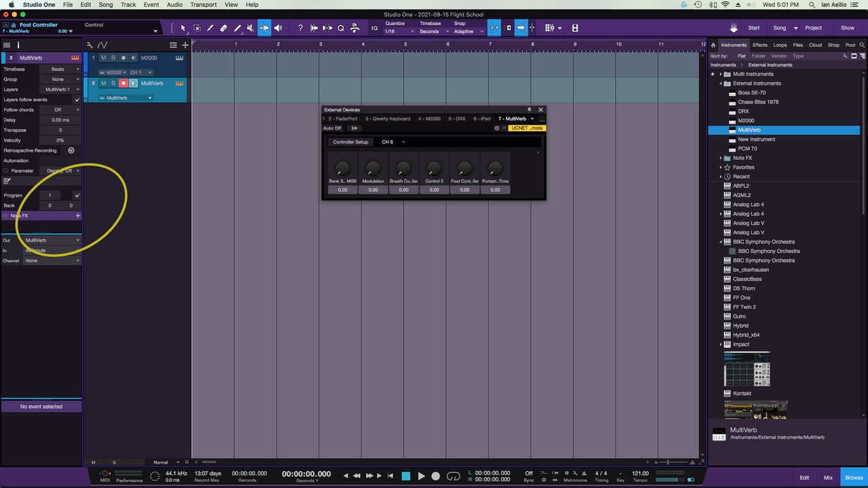Mute the MultiVerb track

click(103, 83)
